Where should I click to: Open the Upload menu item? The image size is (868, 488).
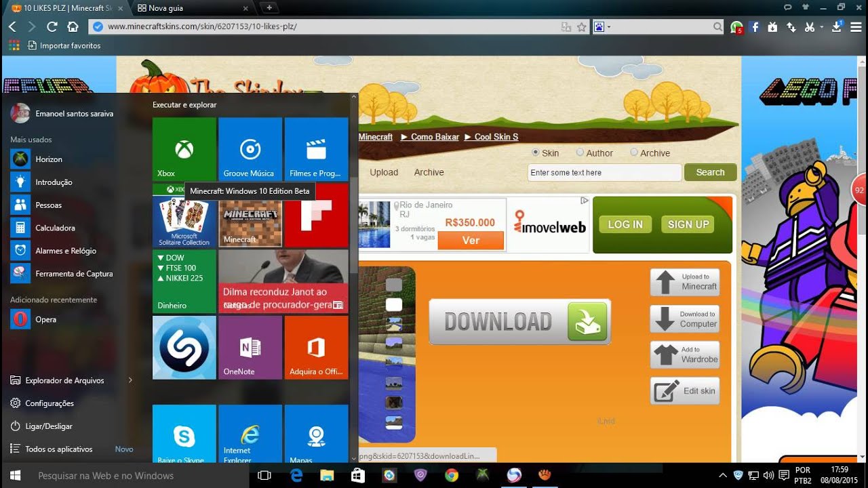[384, 172]
